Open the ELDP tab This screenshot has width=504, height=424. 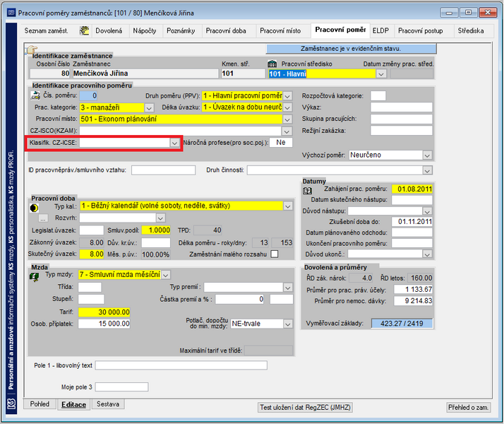click(381, 31)
